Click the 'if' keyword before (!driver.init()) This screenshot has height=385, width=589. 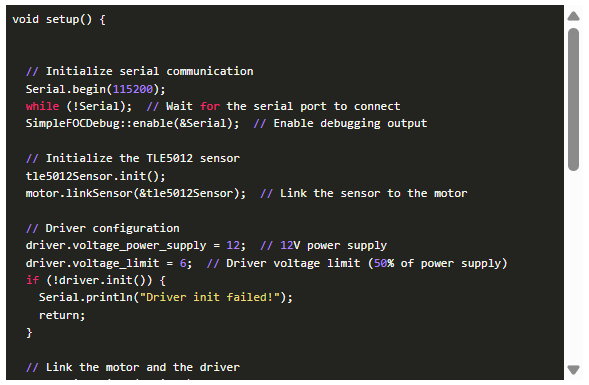point(32,280)
